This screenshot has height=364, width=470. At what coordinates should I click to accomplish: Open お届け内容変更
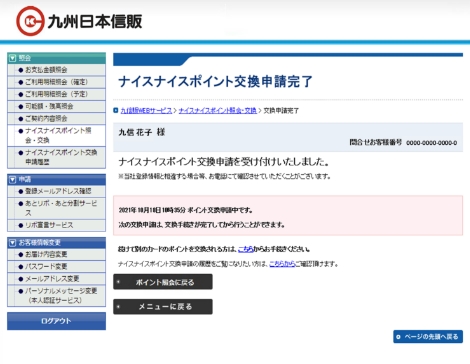[56, 255]
